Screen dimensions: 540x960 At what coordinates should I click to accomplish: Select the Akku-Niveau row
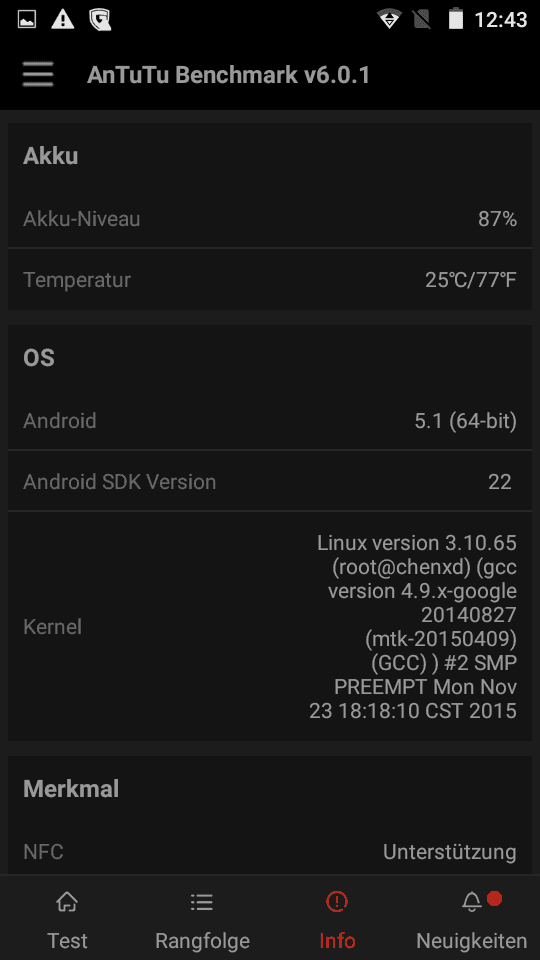click(270, 219)
